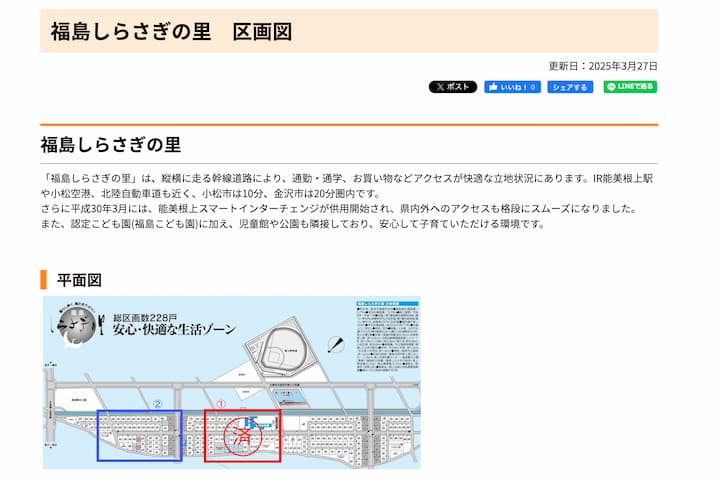Click the circled ① label above the red box
Image resolution: width=720 pixels, height=480 pixels.
click(222, 403)
